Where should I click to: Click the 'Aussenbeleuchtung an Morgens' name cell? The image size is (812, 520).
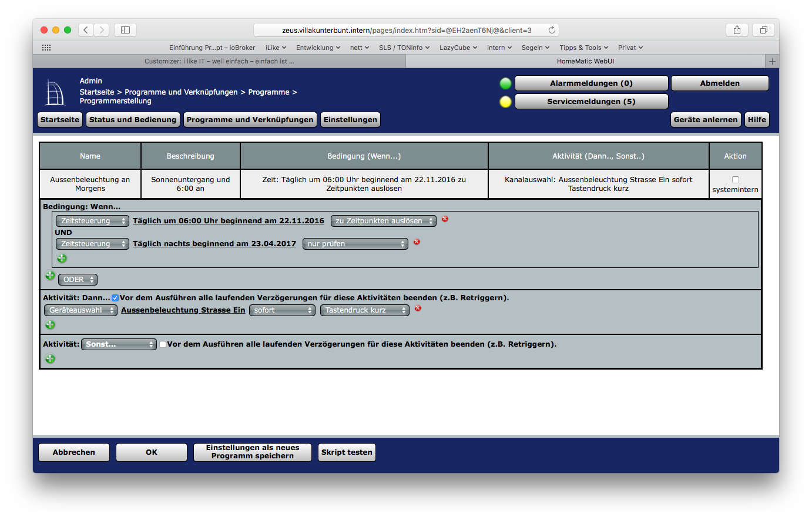click(x=90, y=184)
